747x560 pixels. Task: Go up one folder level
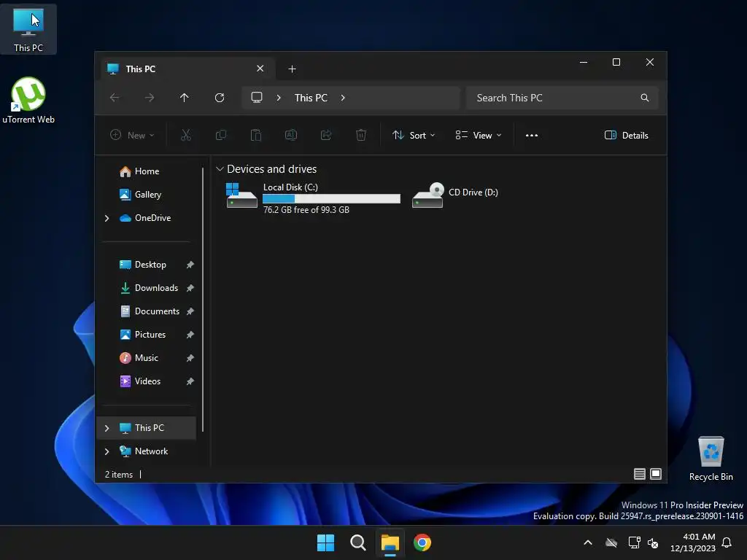click(x=185, y=98)
